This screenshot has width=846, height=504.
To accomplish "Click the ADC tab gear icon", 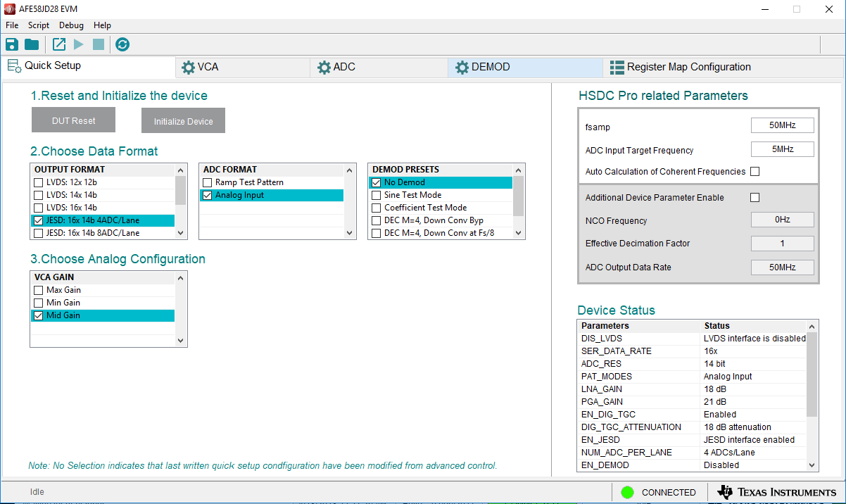I will tap(324, 68).
